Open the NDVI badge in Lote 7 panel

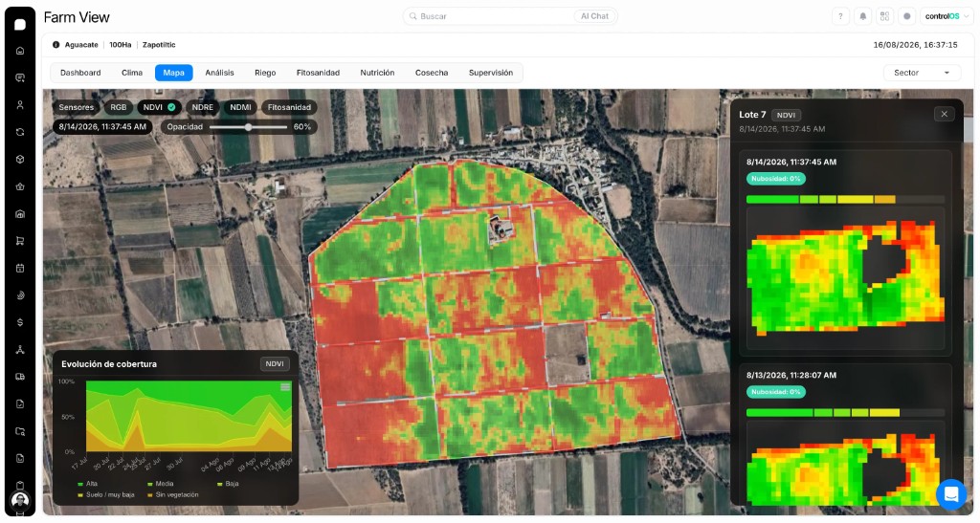(x=786, y=116)
